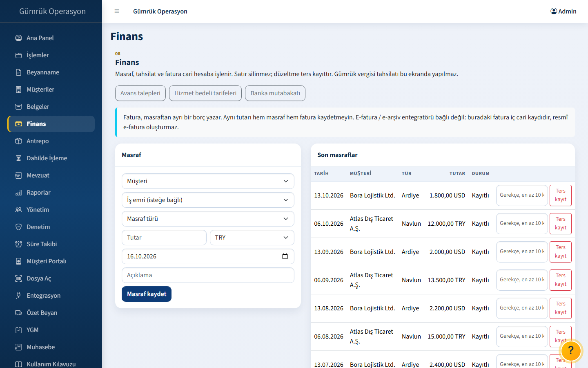Click the Beyanname document icon

coord(18,72)
